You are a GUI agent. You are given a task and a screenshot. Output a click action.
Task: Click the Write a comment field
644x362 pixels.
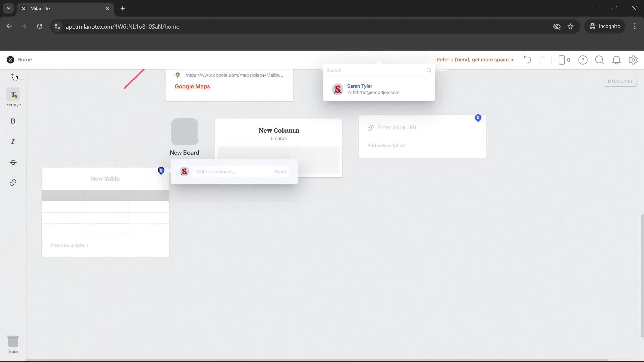tap(231, 172)
